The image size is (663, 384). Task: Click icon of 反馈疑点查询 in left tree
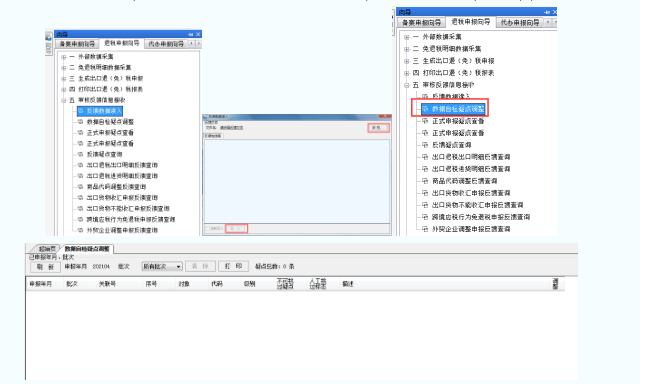coord(80,154)
